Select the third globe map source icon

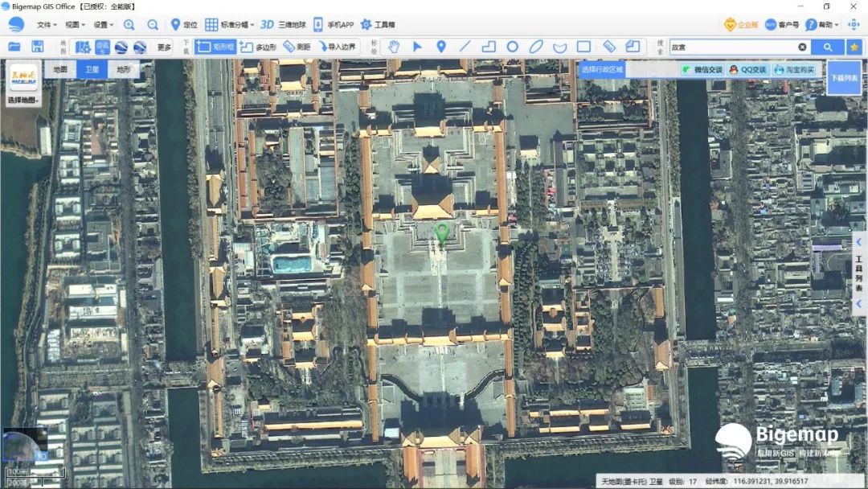tap(121, 47)
